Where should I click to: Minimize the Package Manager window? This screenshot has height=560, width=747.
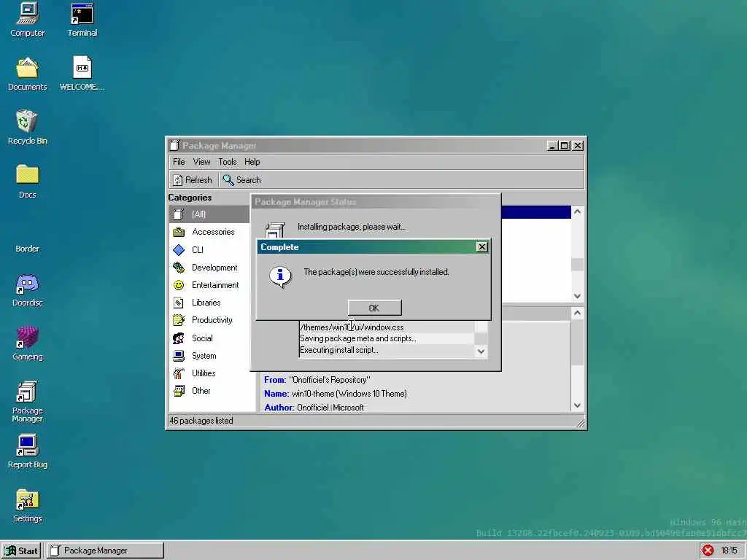(x=552, y=146)
